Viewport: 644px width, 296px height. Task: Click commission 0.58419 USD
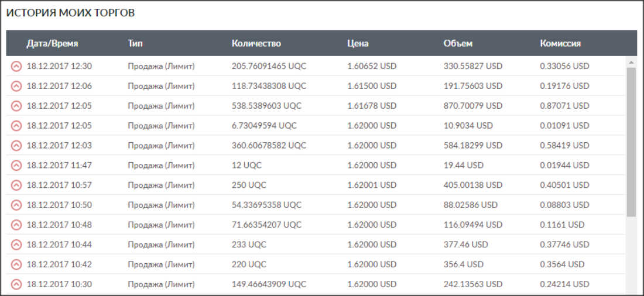coord(564,145)
